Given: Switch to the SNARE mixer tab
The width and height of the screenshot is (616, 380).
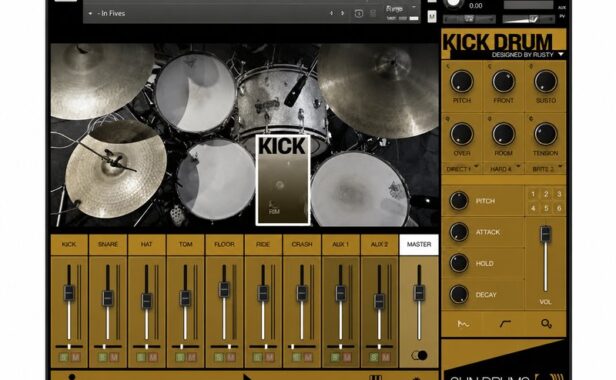Looking at the screenshot, I should point(108,244).
